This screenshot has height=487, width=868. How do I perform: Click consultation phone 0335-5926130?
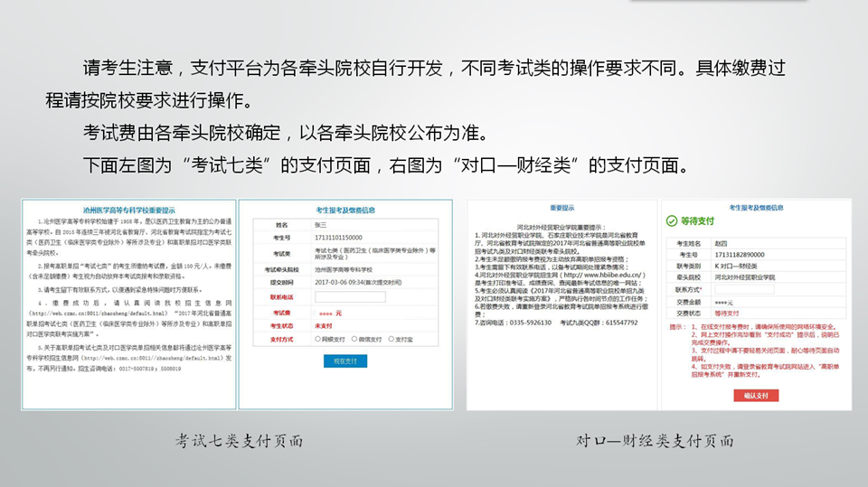click(x=531, y=322)
